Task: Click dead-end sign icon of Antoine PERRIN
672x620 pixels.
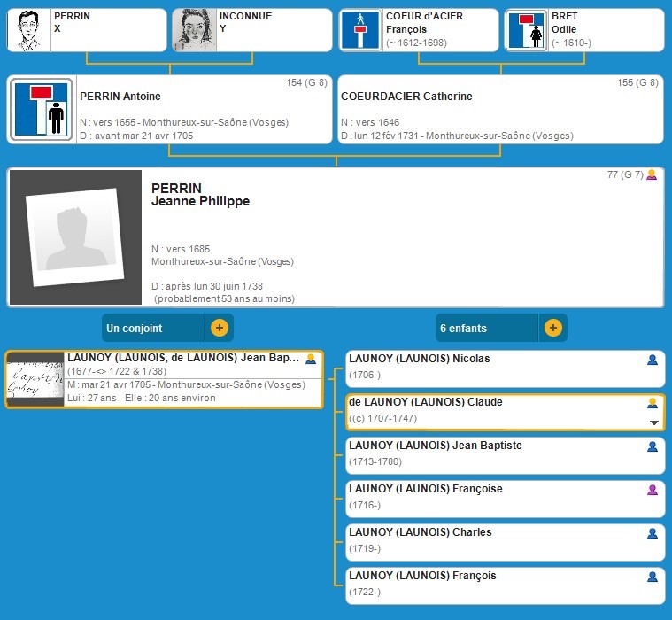Action: pyautogui.click(x=41, y=109)
